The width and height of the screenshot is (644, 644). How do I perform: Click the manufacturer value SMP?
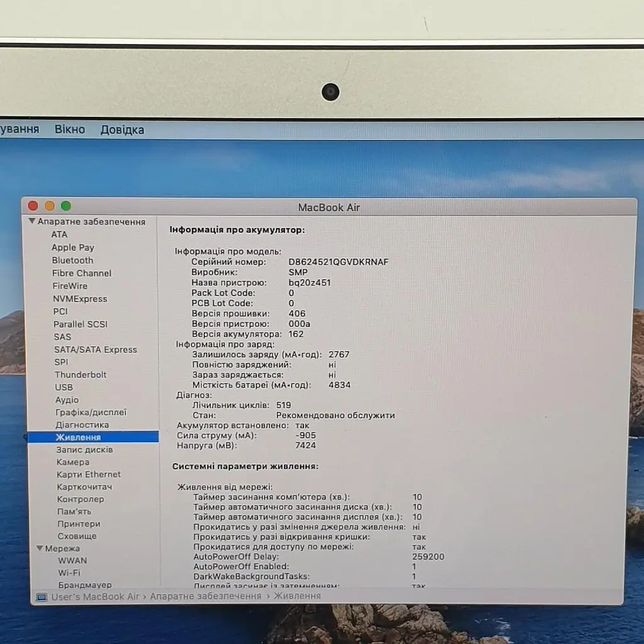point(297,272)
